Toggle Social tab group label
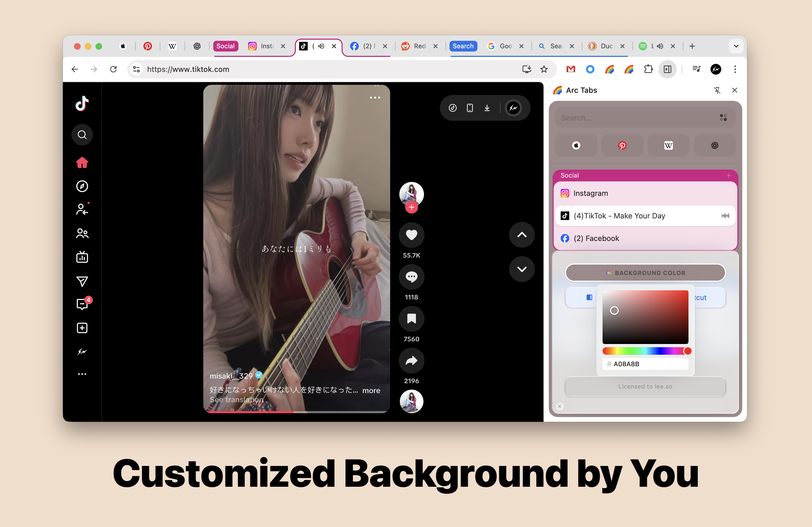 pos(226,46)
